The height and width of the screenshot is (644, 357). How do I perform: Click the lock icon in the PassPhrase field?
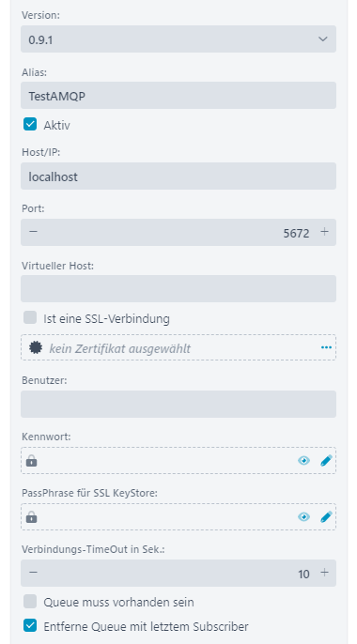pos(32,517)
